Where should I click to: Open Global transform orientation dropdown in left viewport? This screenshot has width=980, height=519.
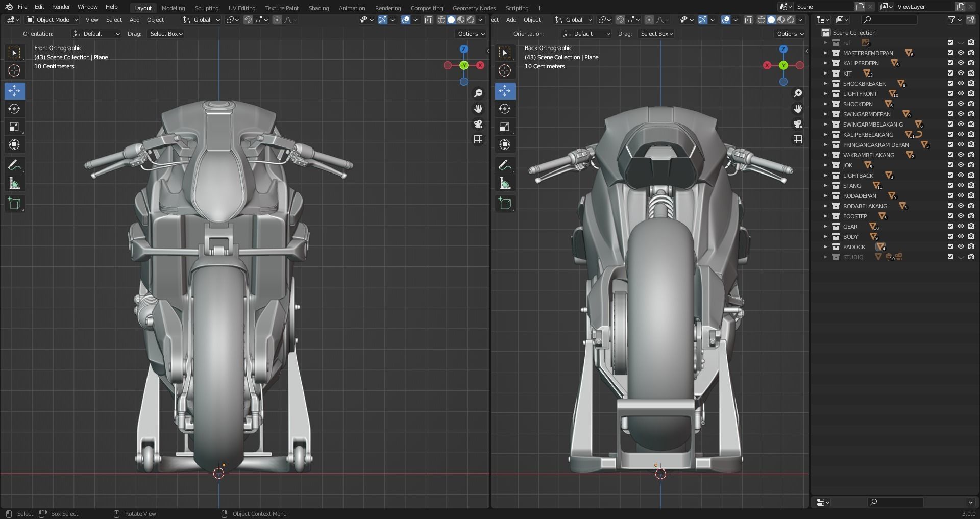click(201, 20)
